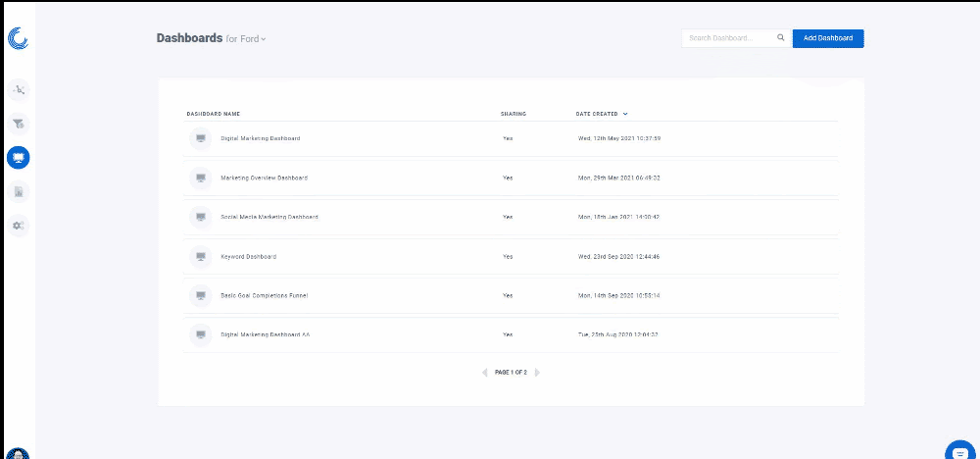Expand the 'for Ford' account dropdown

(246, 39)
